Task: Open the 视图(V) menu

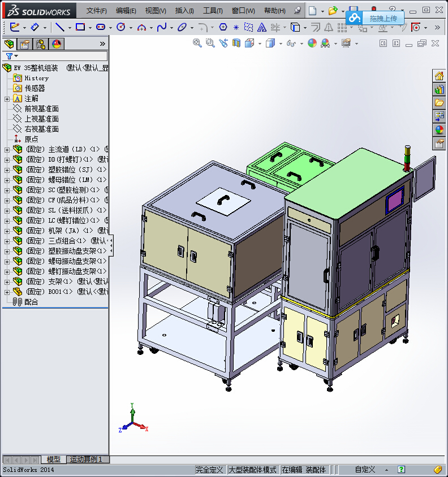Action: (x=156, y=11)
